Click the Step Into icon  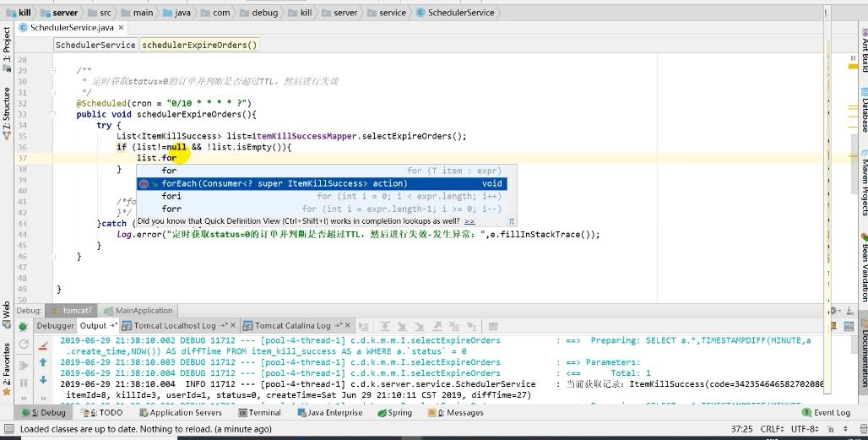point(403,327)
